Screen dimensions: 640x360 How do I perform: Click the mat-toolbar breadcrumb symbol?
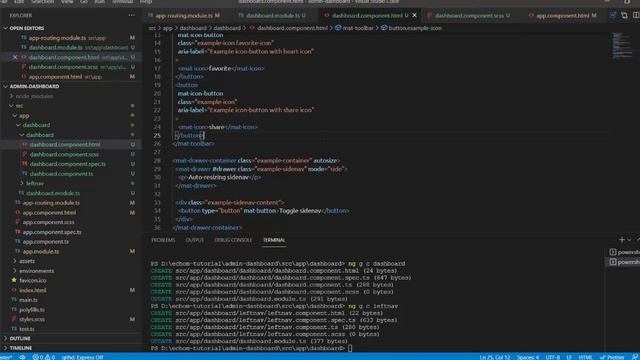[x=354, y=28]
